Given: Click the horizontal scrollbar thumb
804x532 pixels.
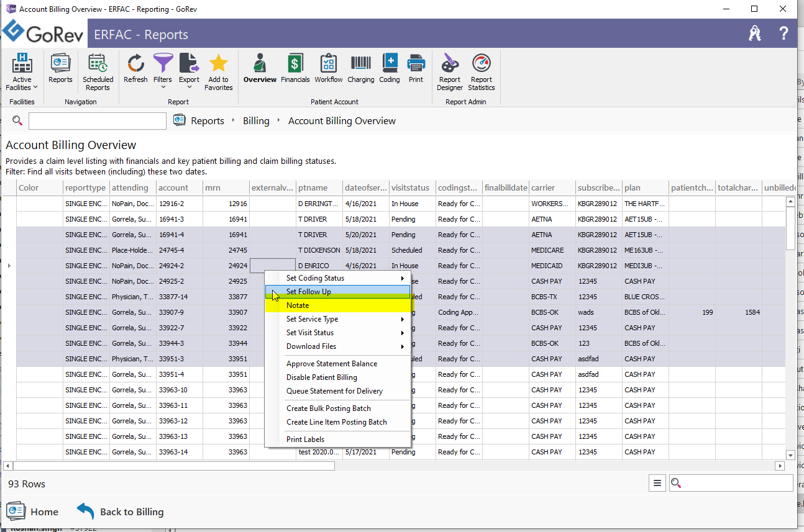Looking at the screenshot, I should pos(174,466).
